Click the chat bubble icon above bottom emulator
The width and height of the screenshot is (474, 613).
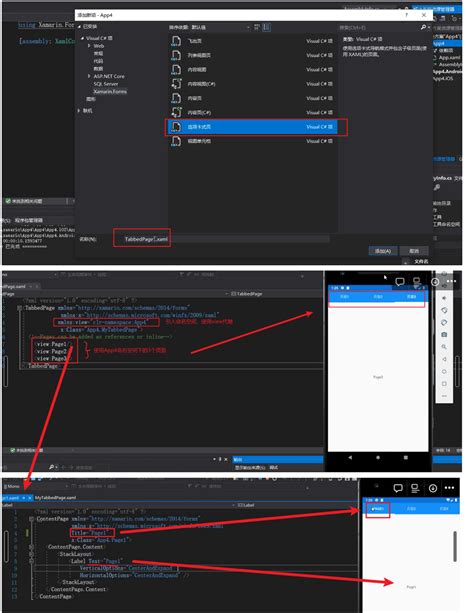click(x=398, y=488)
